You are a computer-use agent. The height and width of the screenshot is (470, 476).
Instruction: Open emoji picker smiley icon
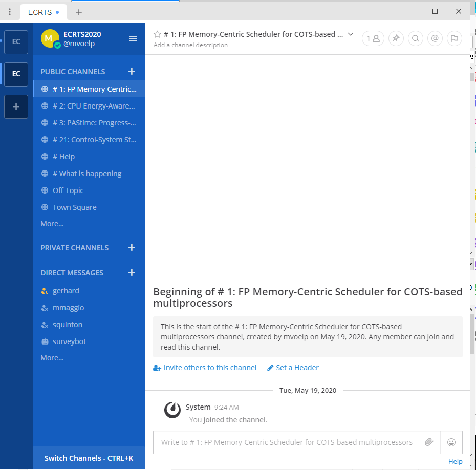[451, 442]
